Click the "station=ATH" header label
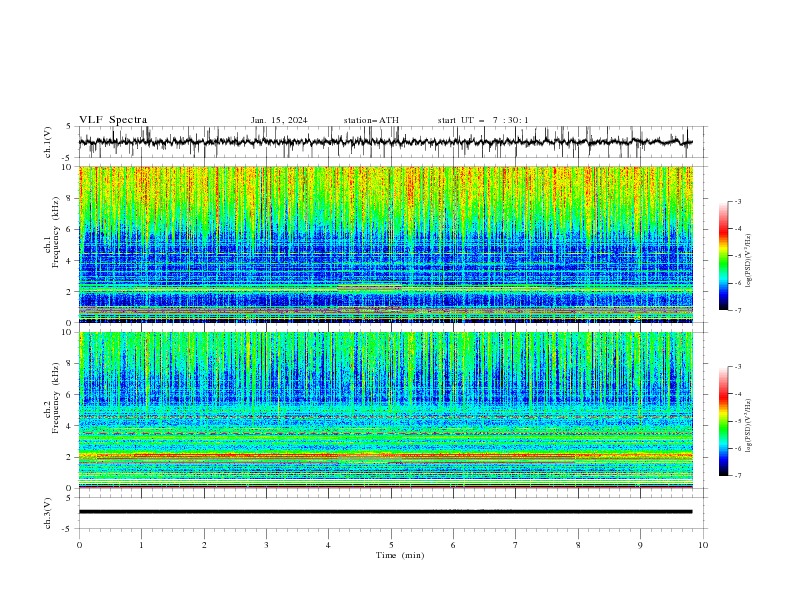 pyautogui.click(x=371, y=120)
